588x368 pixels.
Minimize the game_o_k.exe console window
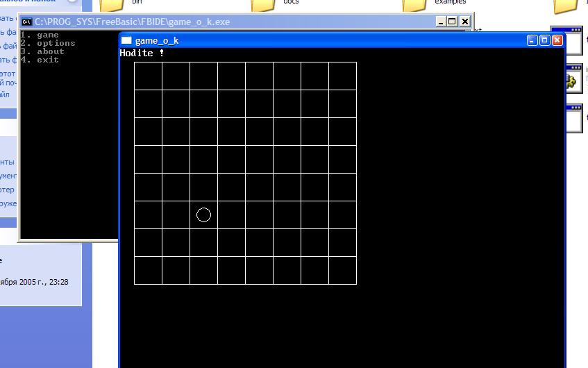(441, 22)
